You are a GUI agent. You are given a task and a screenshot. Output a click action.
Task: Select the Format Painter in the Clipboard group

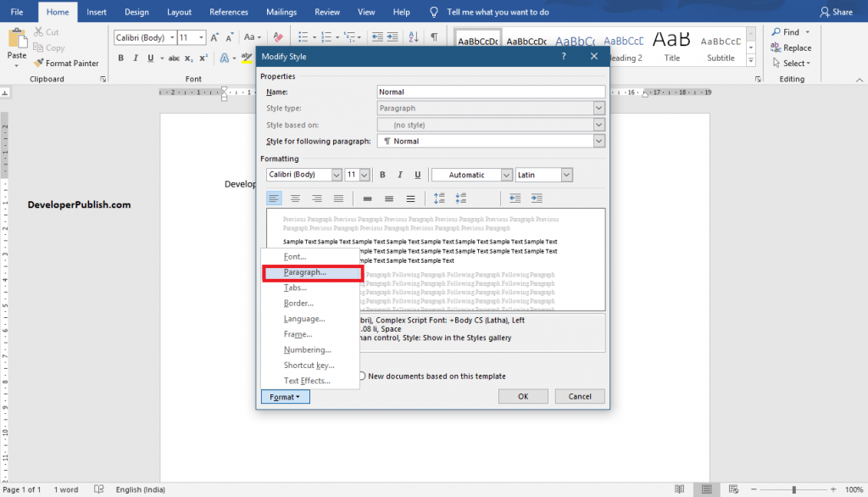[x=66, y=63]
